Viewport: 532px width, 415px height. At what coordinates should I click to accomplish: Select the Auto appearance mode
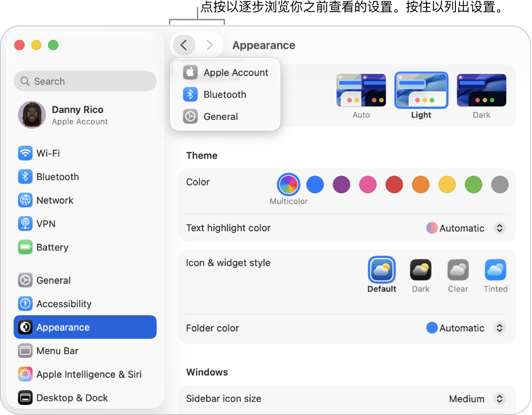(x=361, y=91)
